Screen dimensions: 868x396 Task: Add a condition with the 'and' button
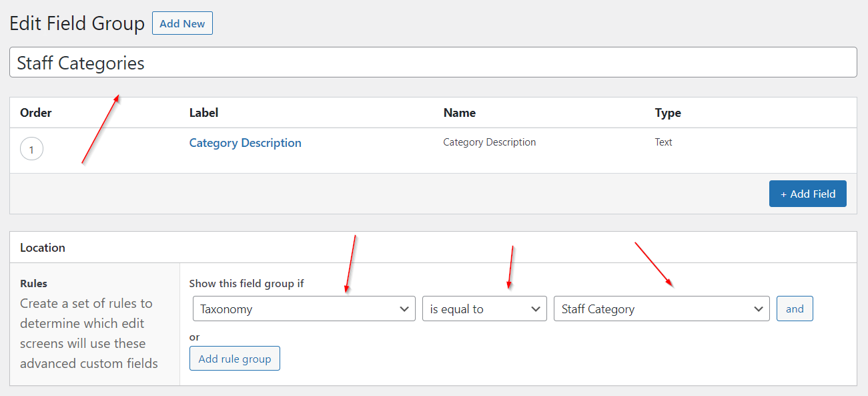794,309
